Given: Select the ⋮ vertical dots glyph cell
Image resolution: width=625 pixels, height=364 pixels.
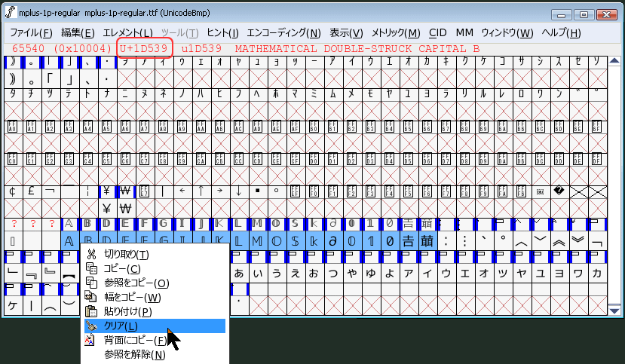Looking at the screenshot, I should [464, 241].
